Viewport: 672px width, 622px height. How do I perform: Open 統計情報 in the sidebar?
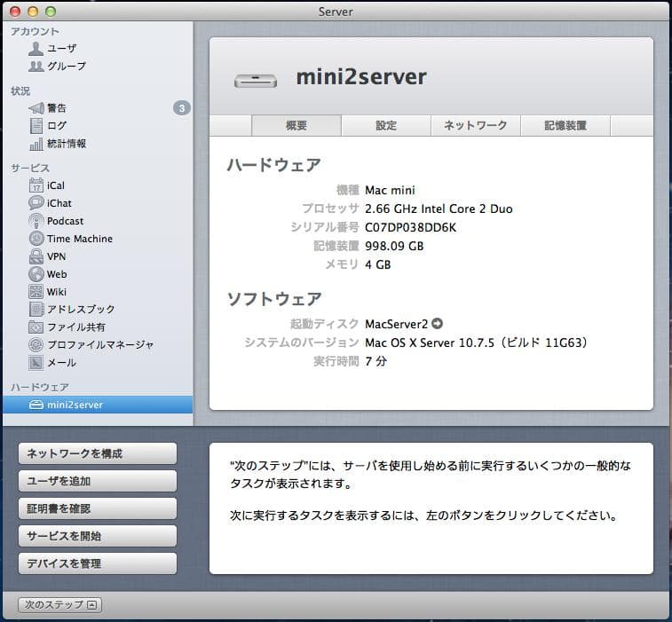click(67, 144)
